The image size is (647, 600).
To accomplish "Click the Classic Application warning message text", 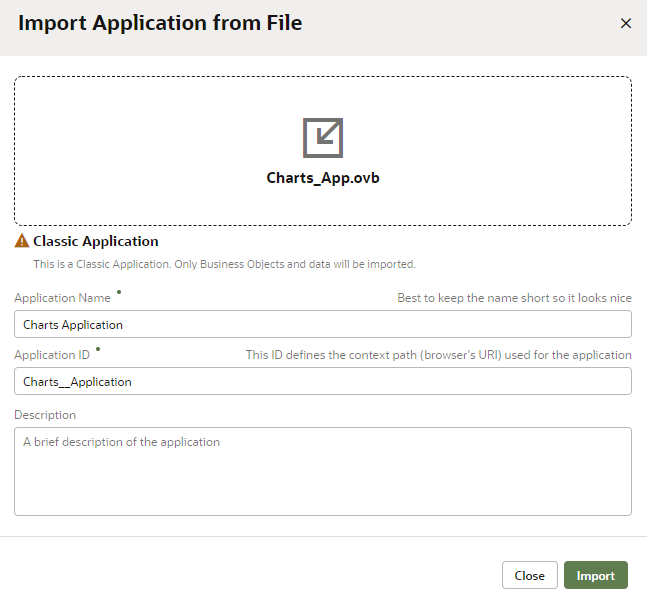I will coord(224,264).
